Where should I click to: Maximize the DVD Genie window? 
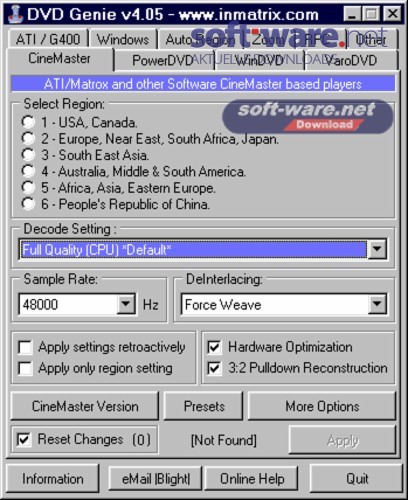click(x=371, y=14)
